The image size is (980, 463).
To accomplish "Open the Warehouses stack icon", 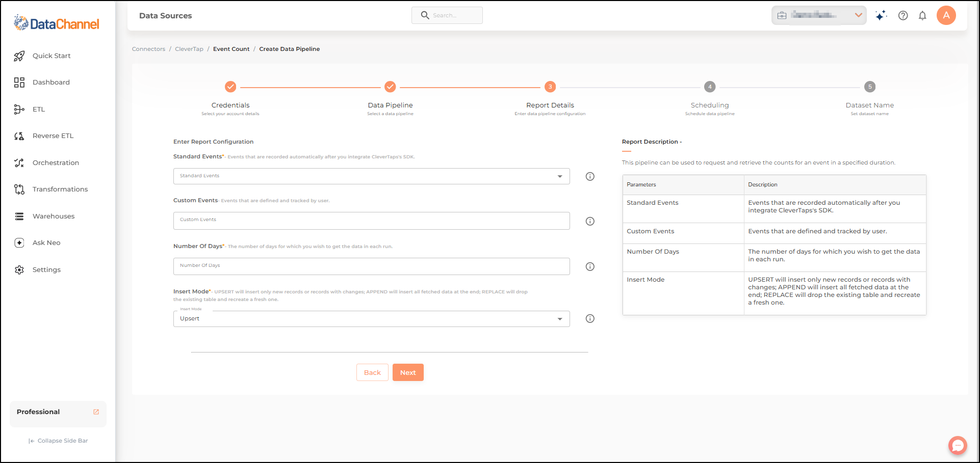I will coord(19,216).
